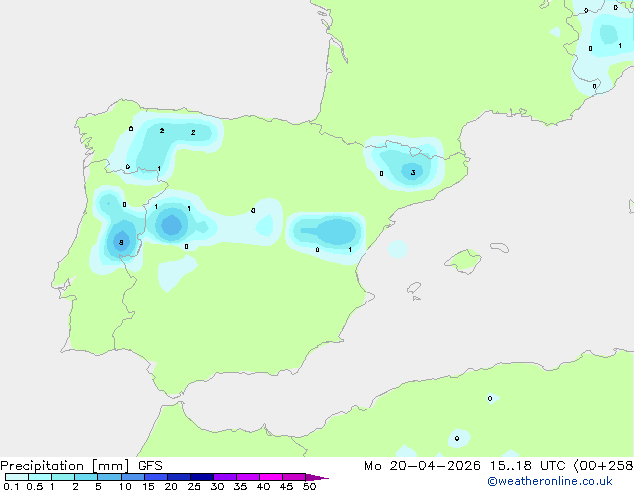This screenshot has width=634, height=490.
Task: Click the 'Precipitation' title text
Action: pyautogui.click(x=42, y=466)
